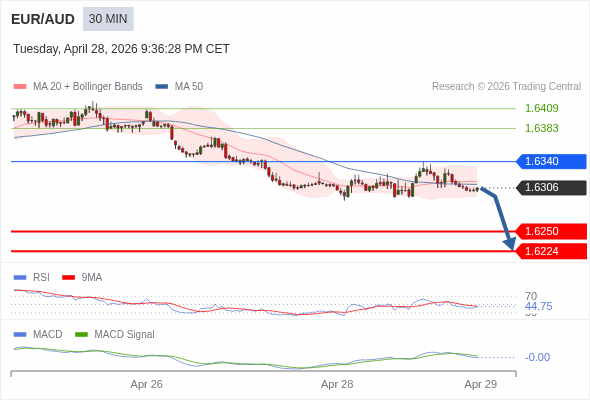This screenshot has height=400, width=590.
Task: Click the date and time stamp text
Action: tap(121, 49)
